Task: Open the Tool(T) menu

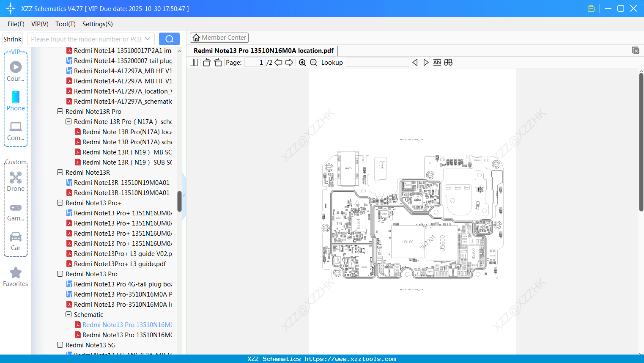Action: (65, 24)
